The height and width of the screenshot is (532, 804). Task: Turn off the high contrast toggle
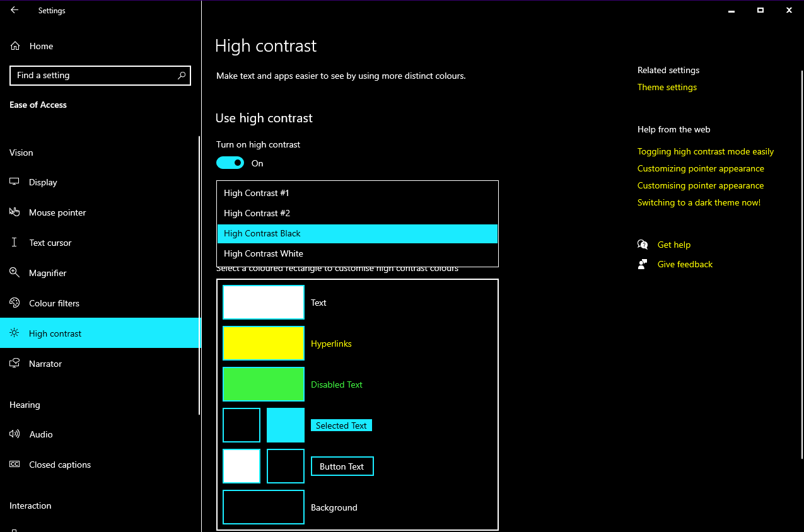click(230, 163)
